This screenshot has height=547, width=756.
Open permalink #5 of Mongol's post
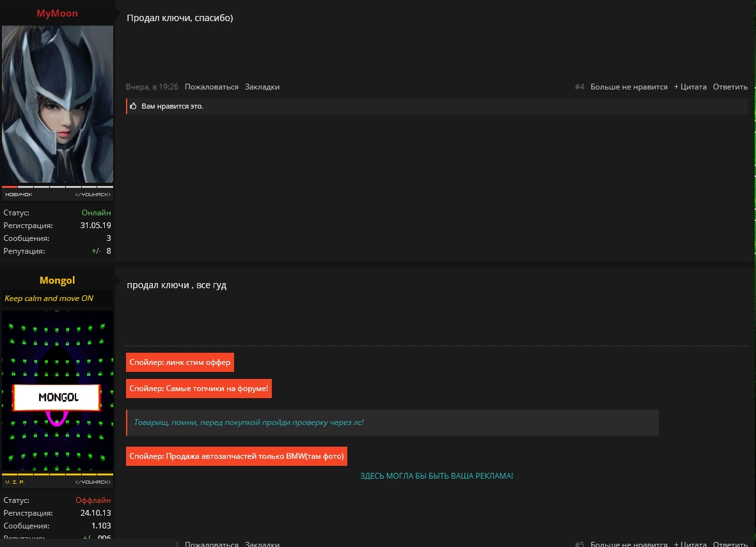[579, 544]
